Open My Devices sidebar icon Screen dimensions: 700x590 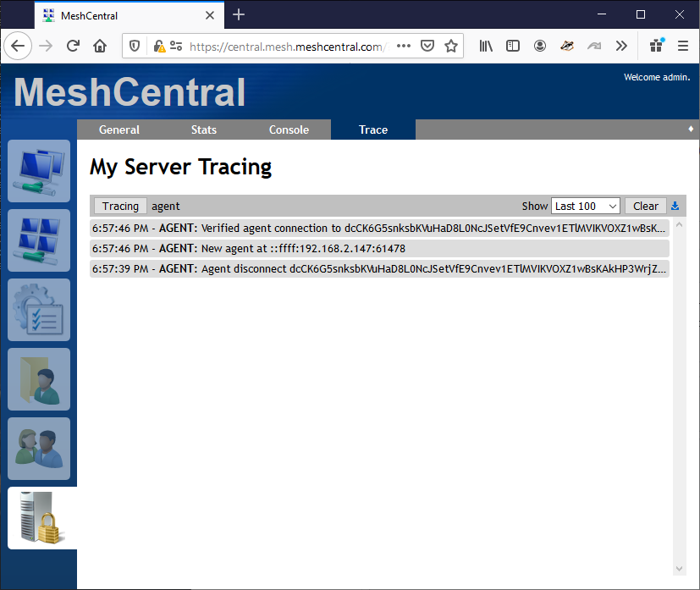(x=39, y=171)
